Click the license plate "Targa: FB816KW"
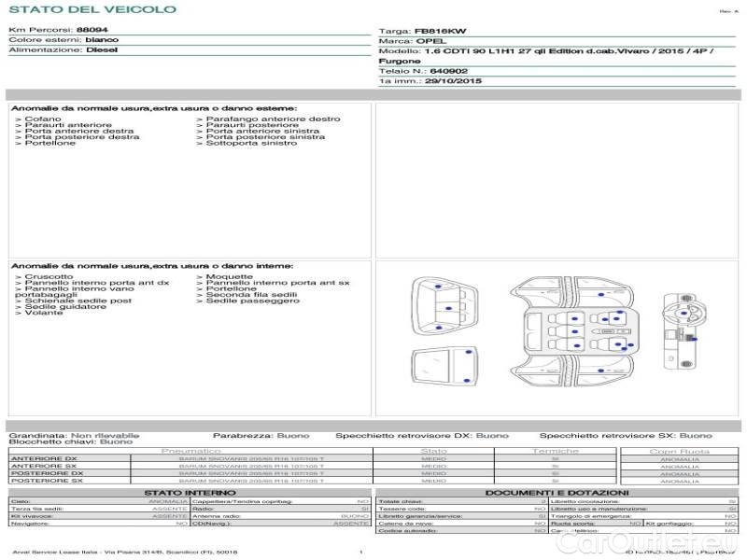This screenshot has height=560, width=747. click(422, 32)
